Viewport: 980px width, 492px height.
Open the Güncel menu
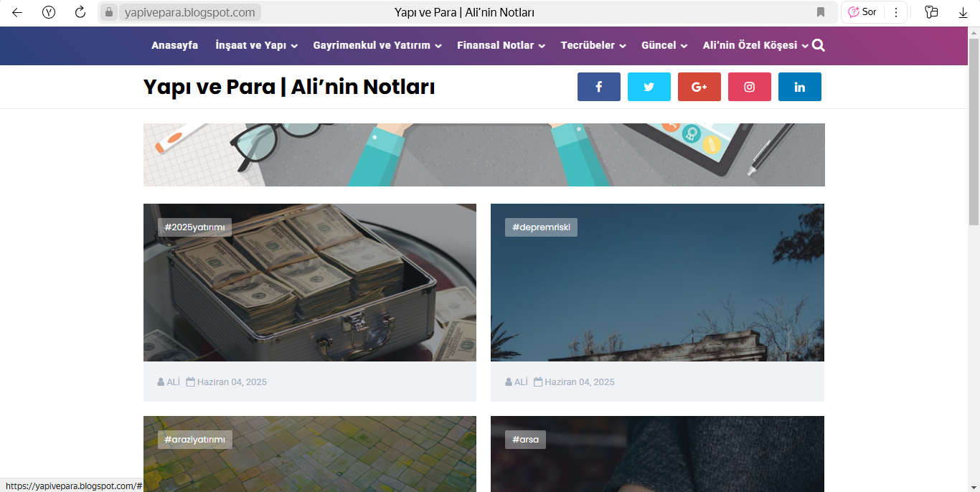click(665, 45)
